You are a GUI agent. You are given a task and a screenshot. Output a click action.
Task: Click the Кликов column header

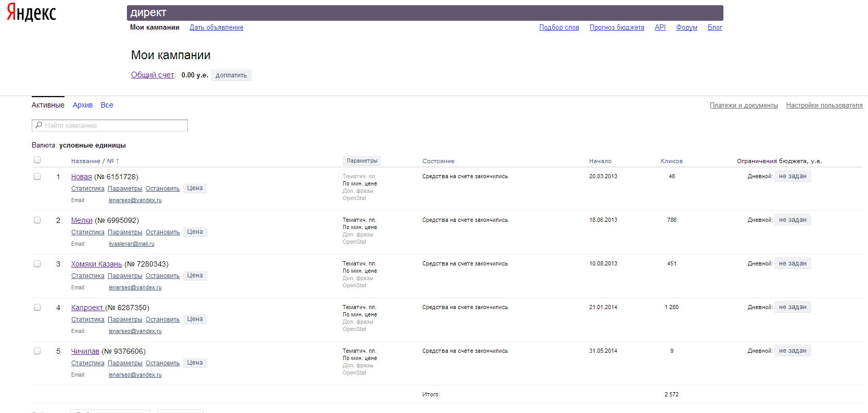[x=671, y=161]
